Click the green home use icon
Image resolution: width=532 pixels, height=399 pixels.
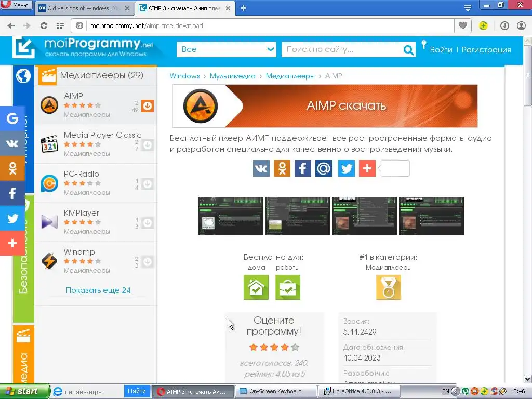point(256,287)
